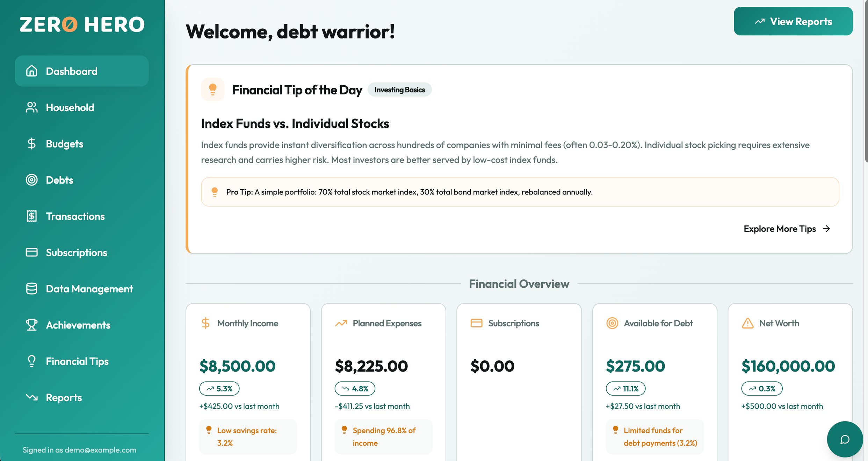Image resolution: width=868 pixels, height=461 pixels.
Task: Click the Subscriptions card icon in overview
Action: [x=476, y=323]
